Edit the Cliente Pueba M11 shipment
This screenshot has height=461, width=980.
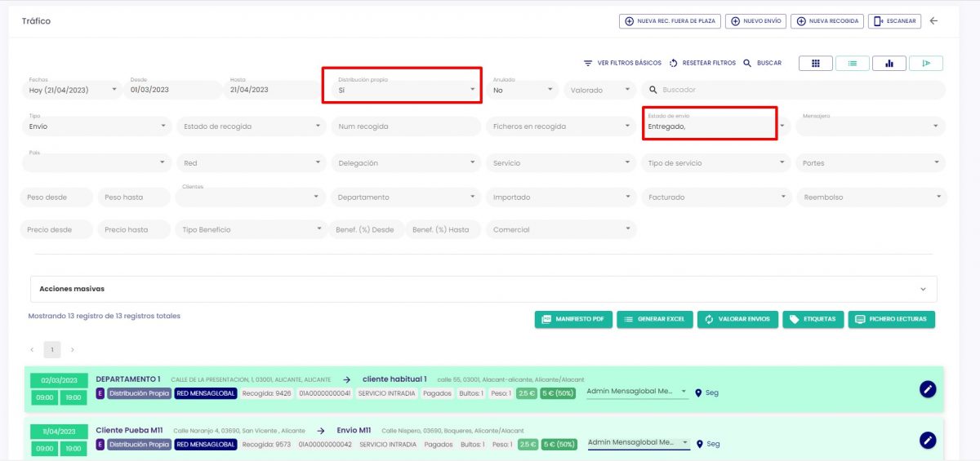click(927, 441)
